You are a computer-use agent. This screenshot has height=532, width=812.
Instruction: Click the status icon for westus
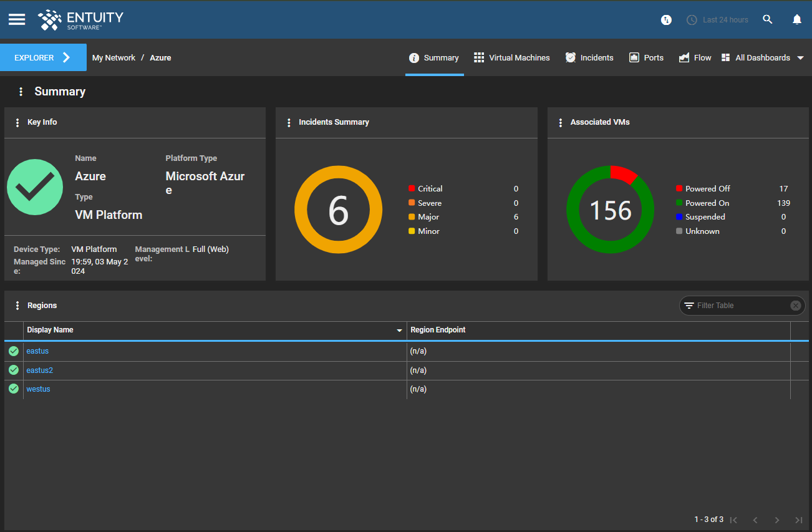(x=14, y=389)
